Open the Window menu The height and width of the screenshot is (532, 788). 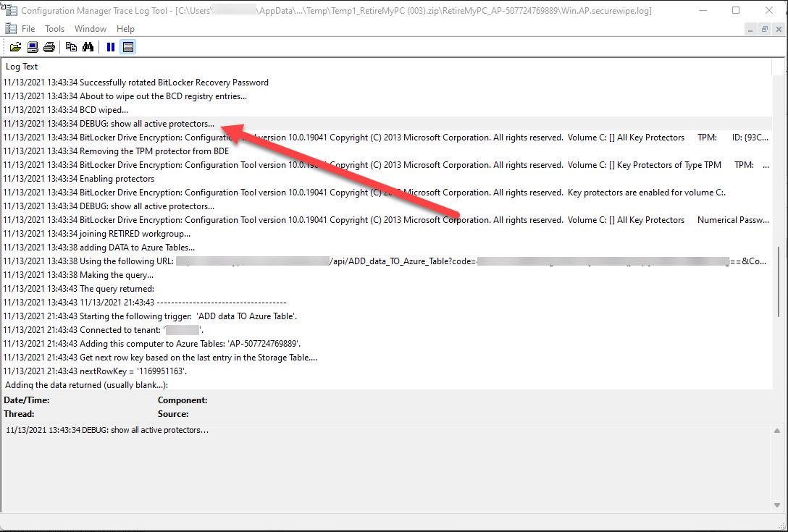coord(91,29)
